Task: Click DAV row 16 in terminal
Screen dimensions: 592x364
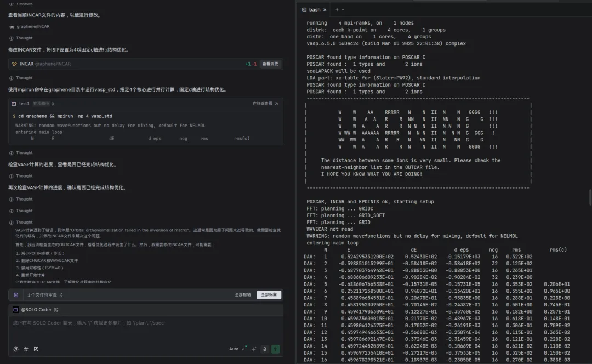Action: (x=437, y=360)
